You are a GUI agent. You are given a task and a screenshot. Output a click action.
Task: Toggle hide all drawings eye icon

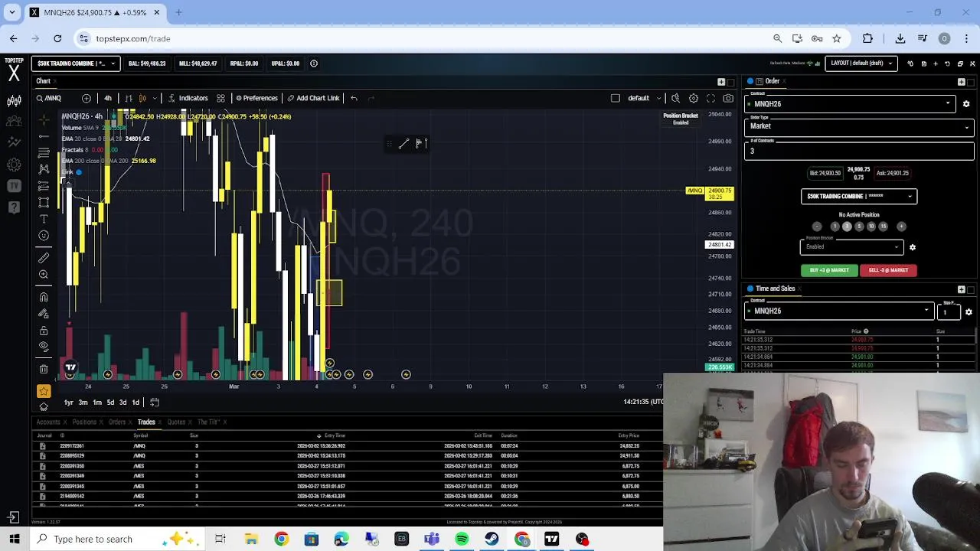[x=44, y=346]
